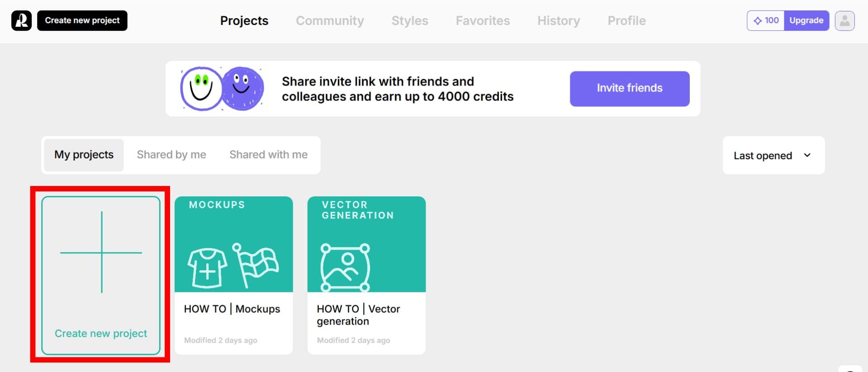Click the 100 credits diamond icon
868x372 pixels.
[x=758, y=21]
